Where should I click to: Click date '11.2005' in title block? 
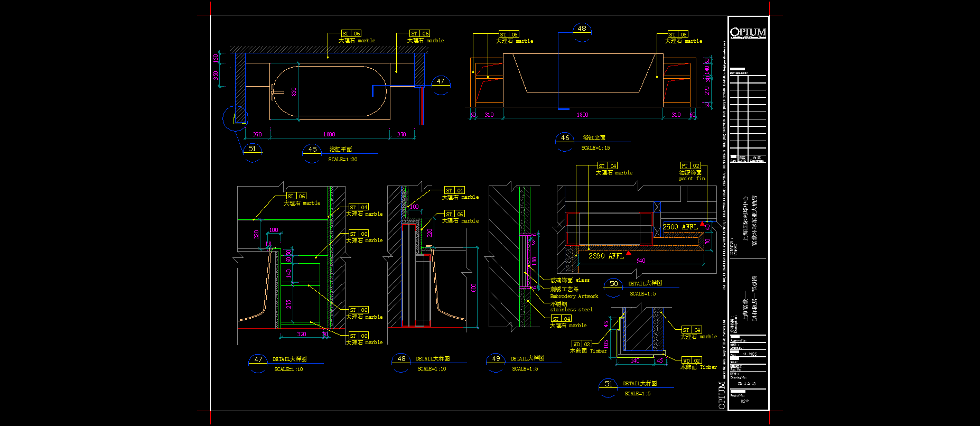pos(750,354)
